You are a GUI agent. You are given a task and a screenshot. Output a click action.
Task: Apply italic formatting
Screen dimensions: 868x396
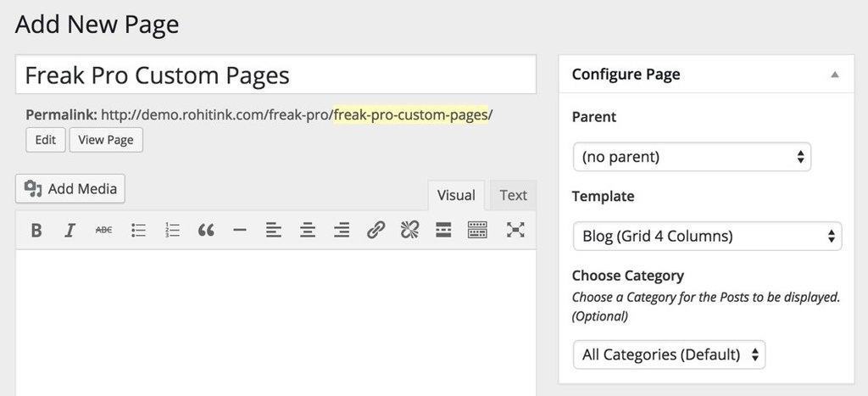coord(70,230)
